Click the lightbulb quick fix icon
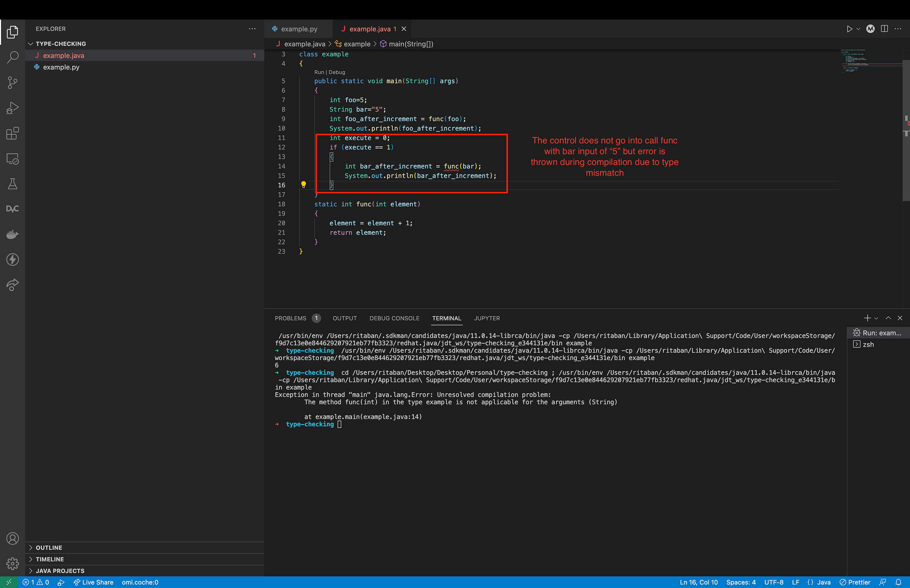910x588 pixels. [x=303, y=185]
